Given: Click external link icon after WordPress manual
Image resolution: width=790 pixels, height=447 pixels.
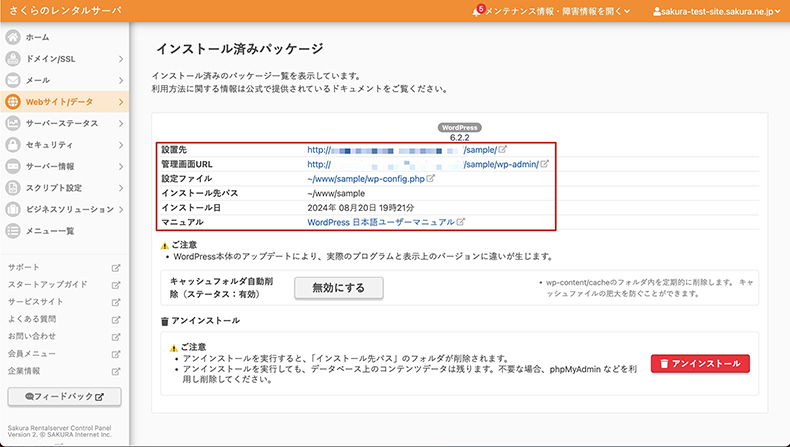Looking at the screenshot, I should click(x=460, y=222).
